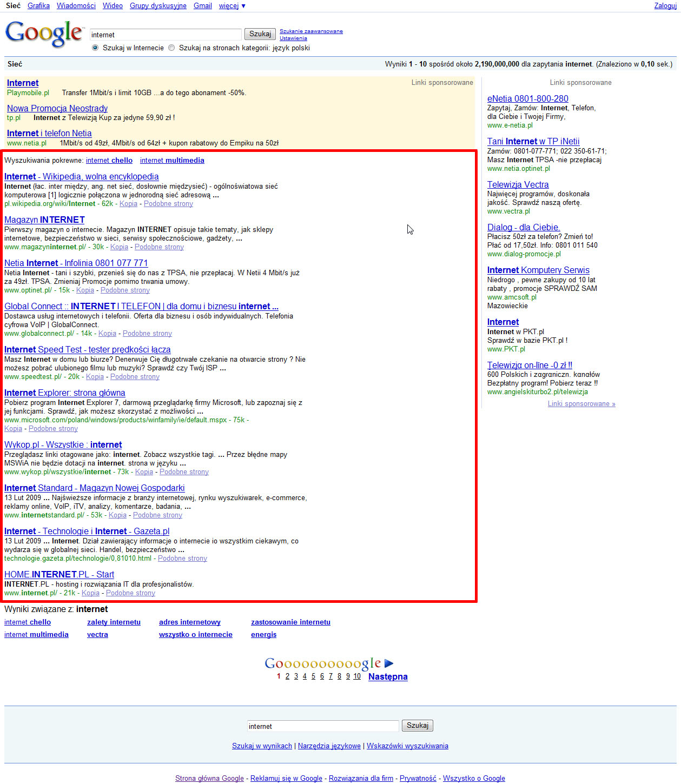This screenshot has height=784, width=681.
Task: Open 'Internet i telefon Netia' ad
Action: [x=49, y=133]
